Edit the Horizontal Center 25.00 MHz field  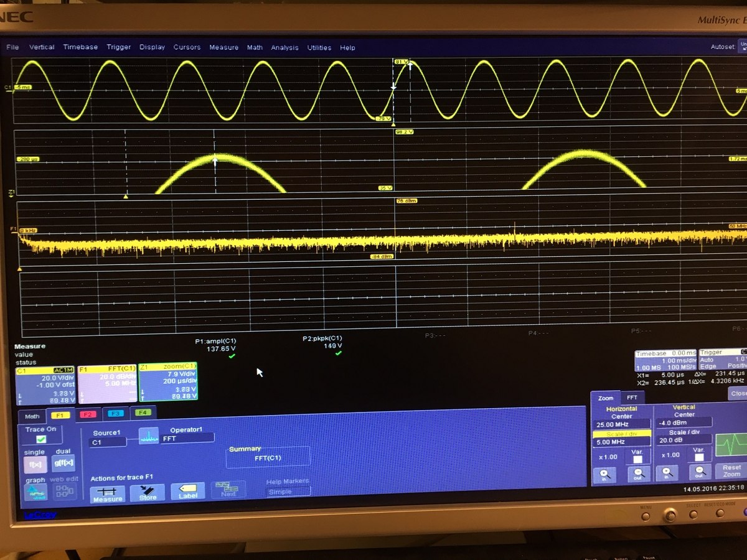621,424
